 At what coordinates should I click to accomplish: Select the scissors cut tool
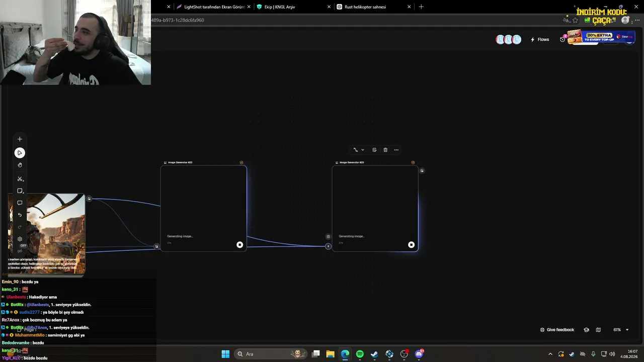[x=20, y=178]
